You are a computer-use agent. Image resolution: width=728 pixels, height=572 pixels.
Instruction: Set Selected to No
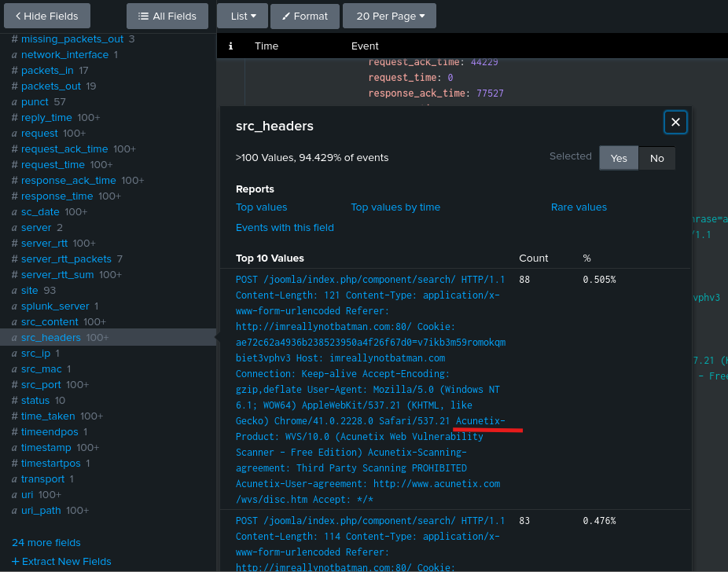(656, 158)
